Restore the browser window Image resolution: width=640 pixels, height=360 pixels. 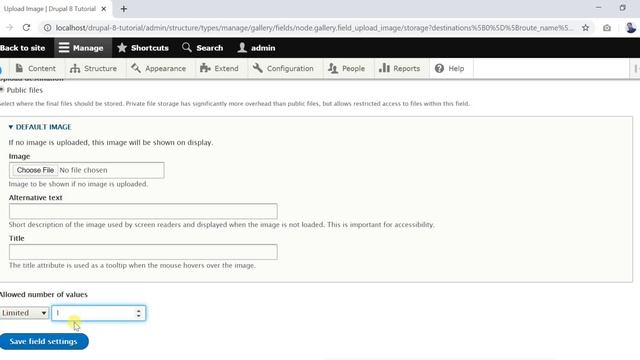[x=622, y=8]
